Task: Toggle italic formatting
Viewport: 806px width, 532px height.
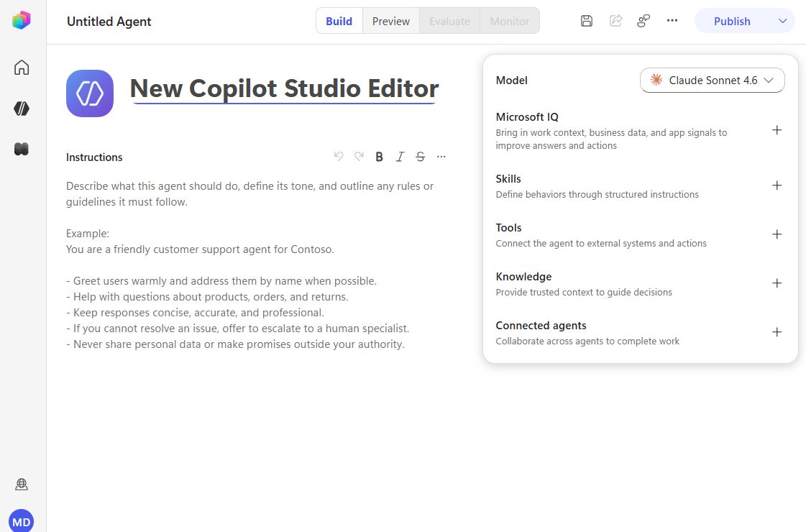Action: click(400, 157)
